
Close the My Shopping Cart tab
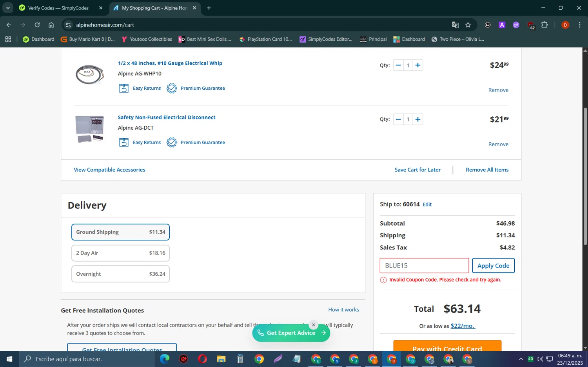[x=194, y=8]
